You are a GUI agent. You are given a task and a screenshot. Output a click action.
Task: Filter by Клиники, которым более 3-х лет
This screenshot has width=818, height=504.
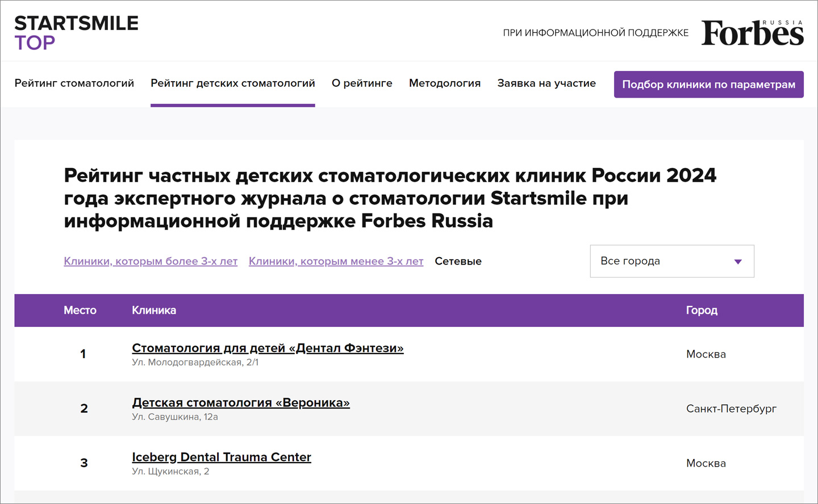click(151, 261)
